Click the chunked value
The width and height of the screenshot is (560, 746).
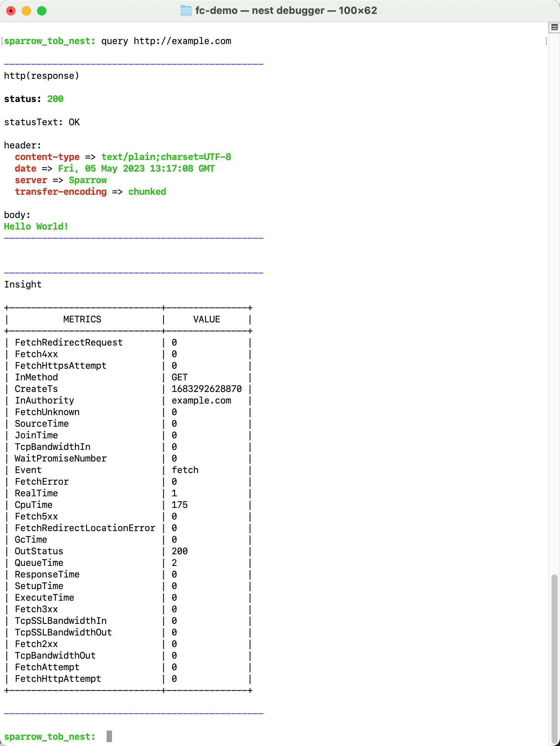(x=147, y=192)
